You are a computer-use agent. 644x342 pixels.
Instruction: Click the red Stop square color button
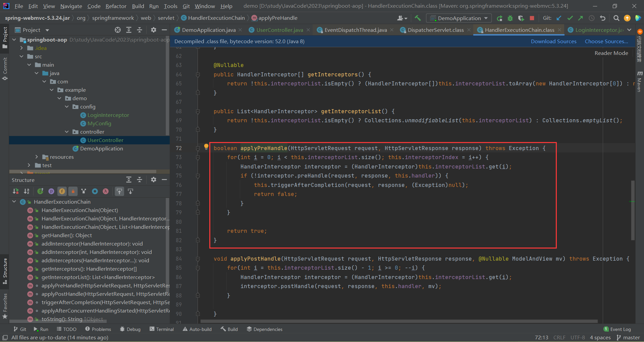point(532,18)
